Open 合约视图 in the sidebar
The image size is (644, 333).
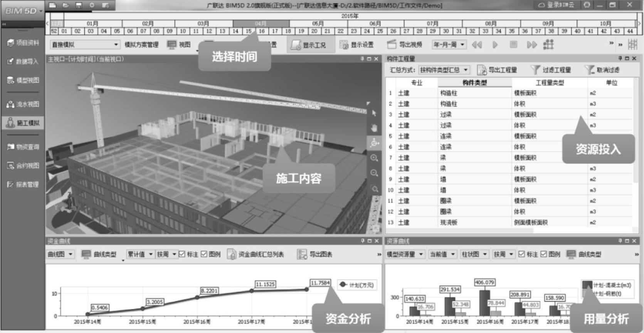click(23, 166)
